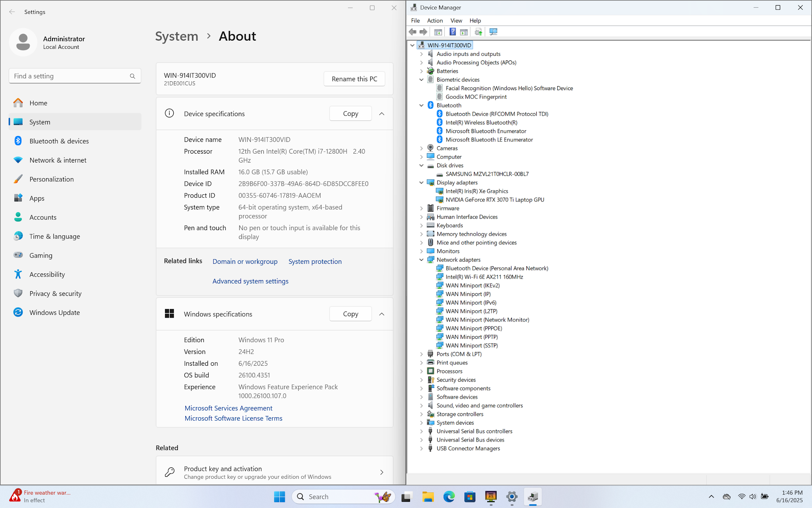Open Microsoft Edge from taskbar
The height and width of the screenshot is (508, 812).
click(x=449, y=497)
